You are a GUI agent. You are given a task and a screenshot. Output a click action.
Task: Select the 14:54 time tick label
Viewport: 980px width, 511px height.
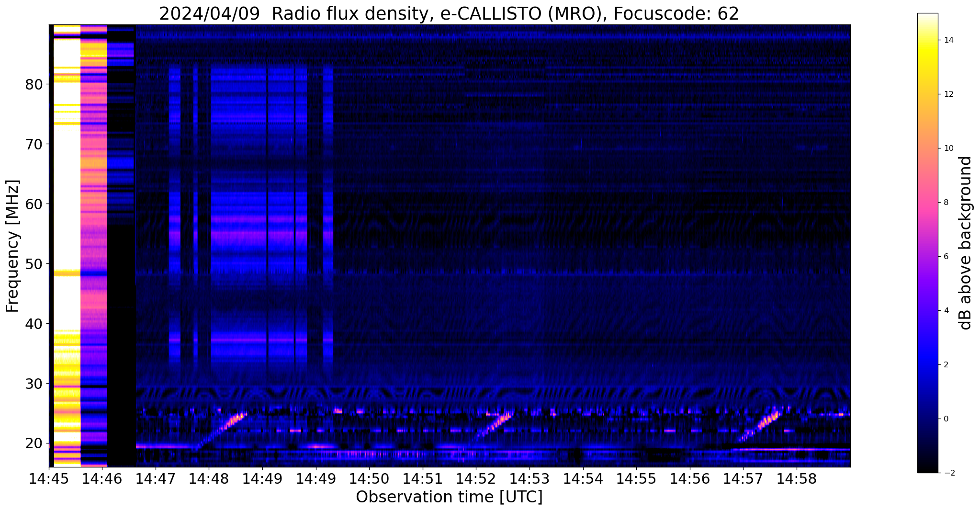[x=583, y=479]
